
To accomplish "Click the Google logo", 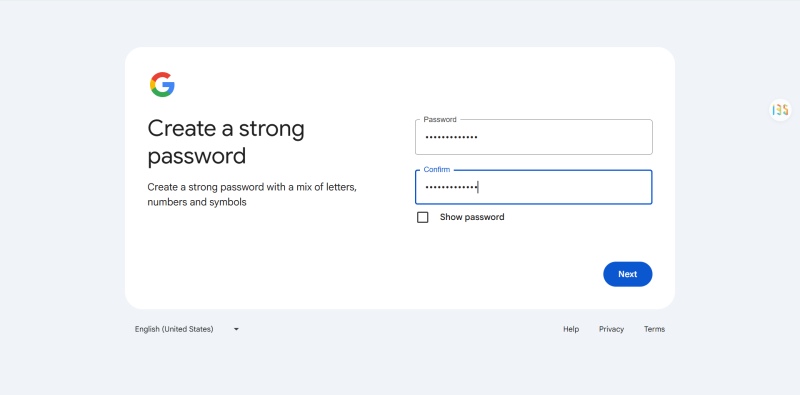I will click(162, 84).
